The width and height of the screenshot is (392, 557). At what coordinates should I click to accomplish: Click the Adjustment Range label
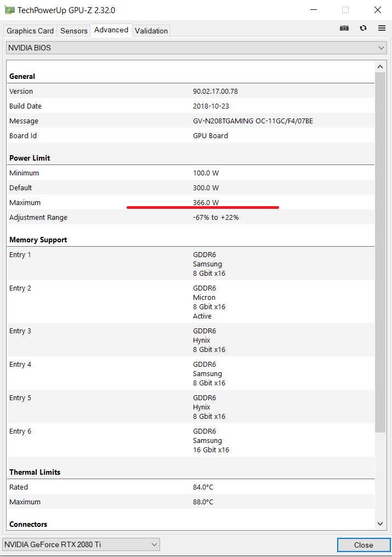(x=38, y=218)
